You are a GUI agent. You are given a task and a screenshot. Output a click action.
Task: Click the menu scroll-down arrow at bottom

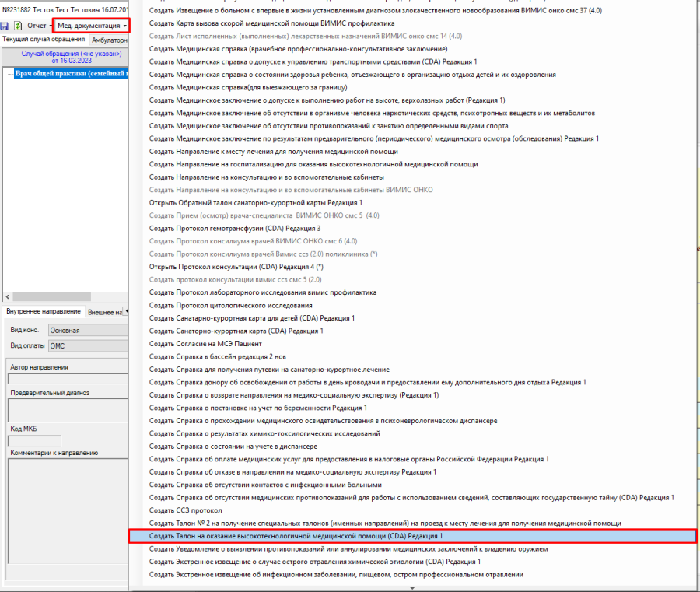pos(412,588)
